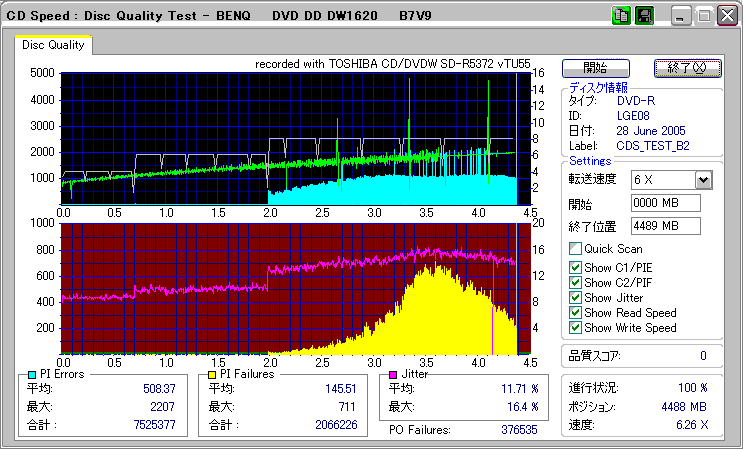The image size is (743, 449).
Task: Click the end position 4489 MB field
Action: coord(665,226)
